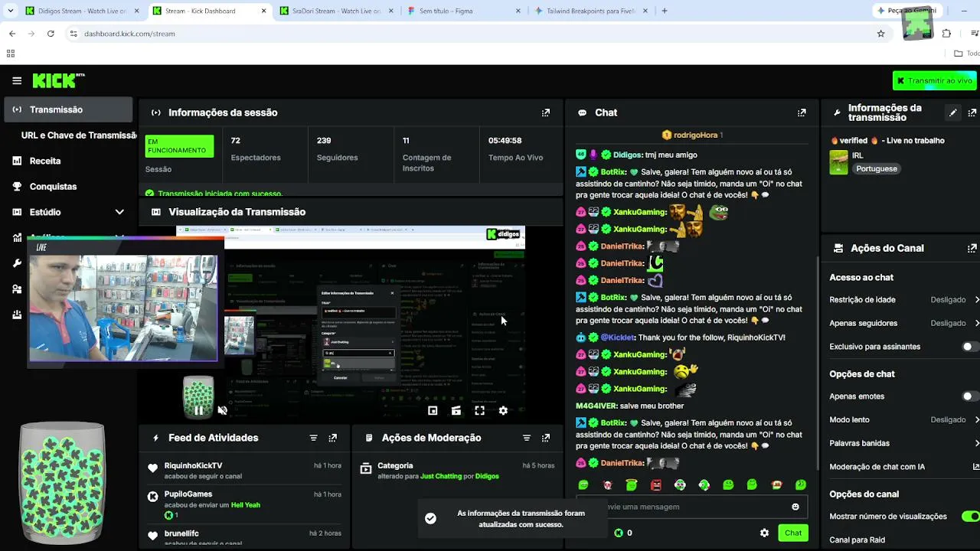Open the Modo lento setting
Screen dimensions: 980x551
903,420
